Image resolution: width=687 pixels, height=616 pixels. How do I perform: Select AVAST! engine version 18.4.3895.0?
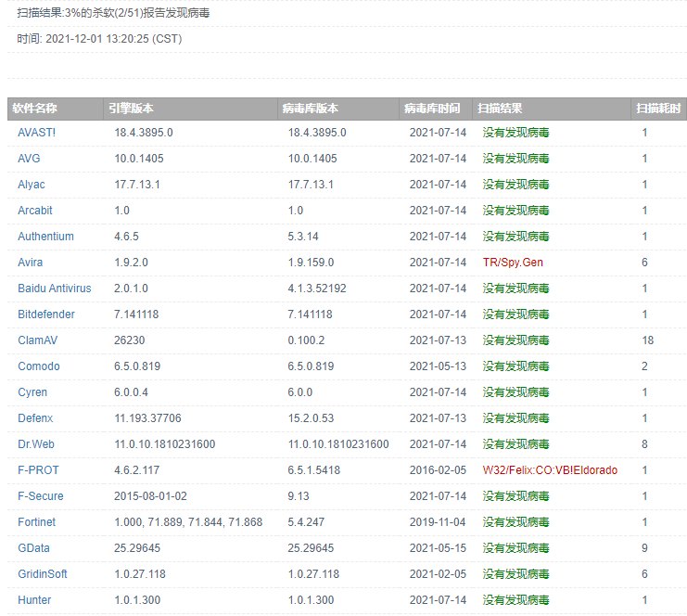[144, 133]
